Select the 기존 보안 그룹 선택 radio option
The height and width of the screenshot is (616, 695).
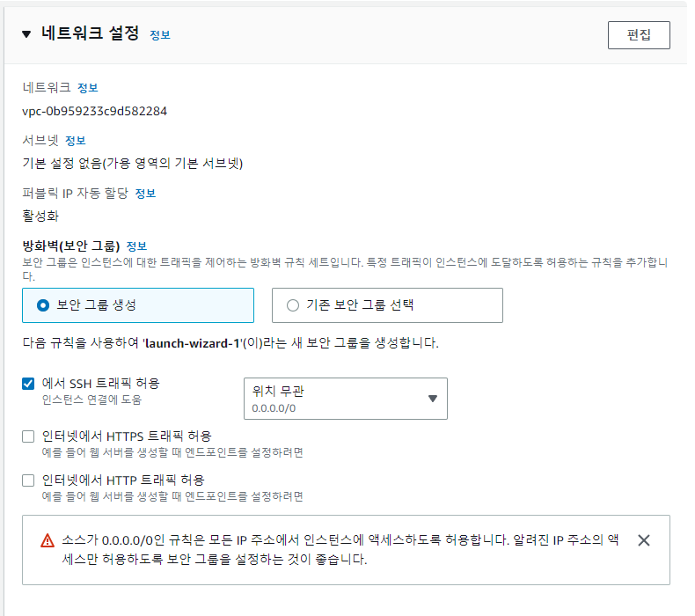[x=387, y=305]
